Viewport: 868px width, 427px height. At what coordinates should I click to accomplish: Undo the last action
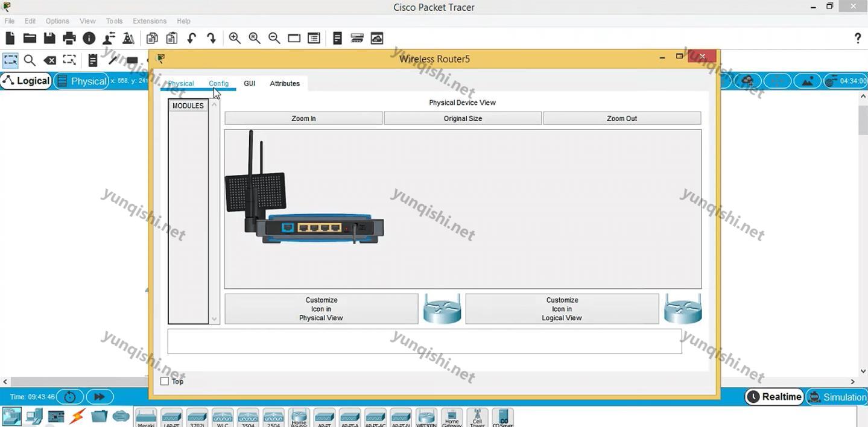coord(192,38)
